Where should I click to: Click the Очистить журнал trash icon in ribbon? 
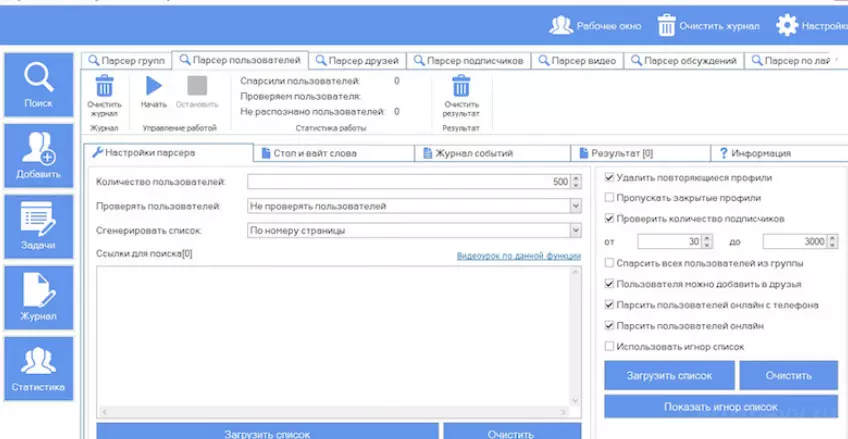coord(104,86)
